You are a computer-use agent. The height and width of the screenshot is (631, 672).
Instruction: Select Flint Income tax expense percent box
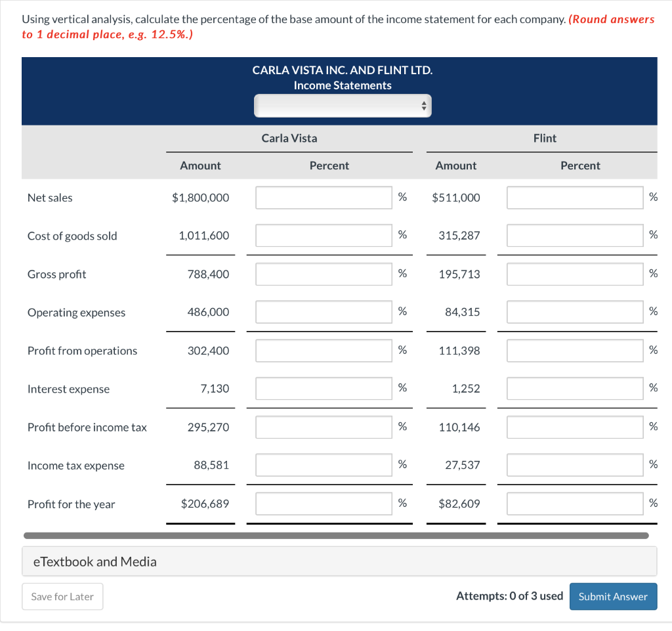[574, 465]
